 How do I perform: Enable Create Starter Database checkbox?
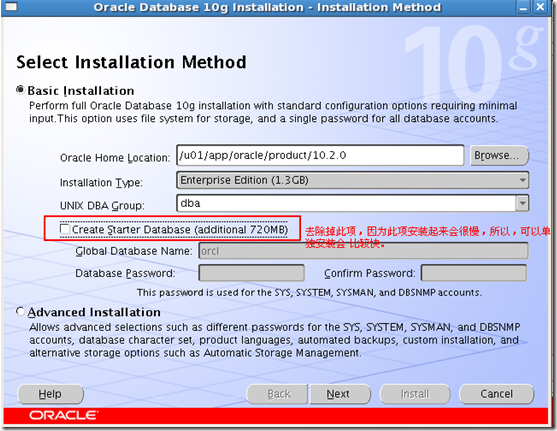click(x=65, y=229)
